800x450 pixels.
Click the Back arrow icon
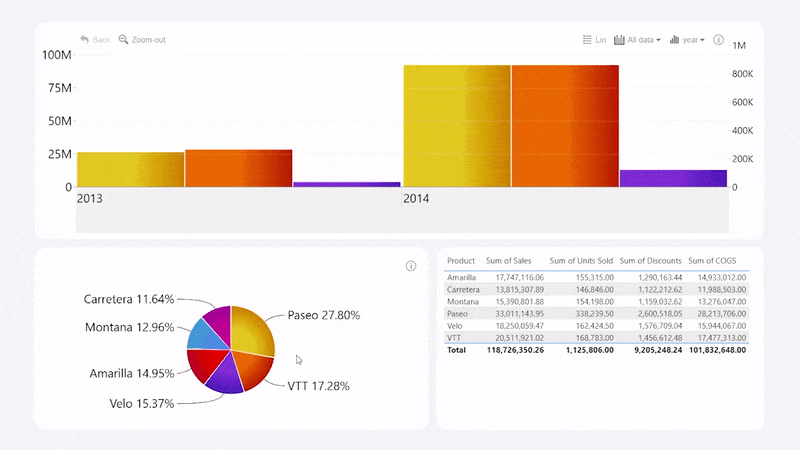pos(85,39)
